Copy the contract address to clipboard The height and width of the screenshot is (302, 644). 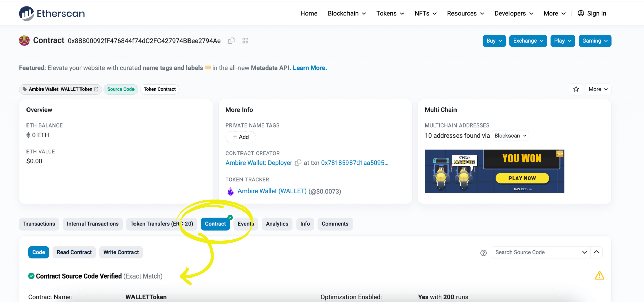[231, 40]
